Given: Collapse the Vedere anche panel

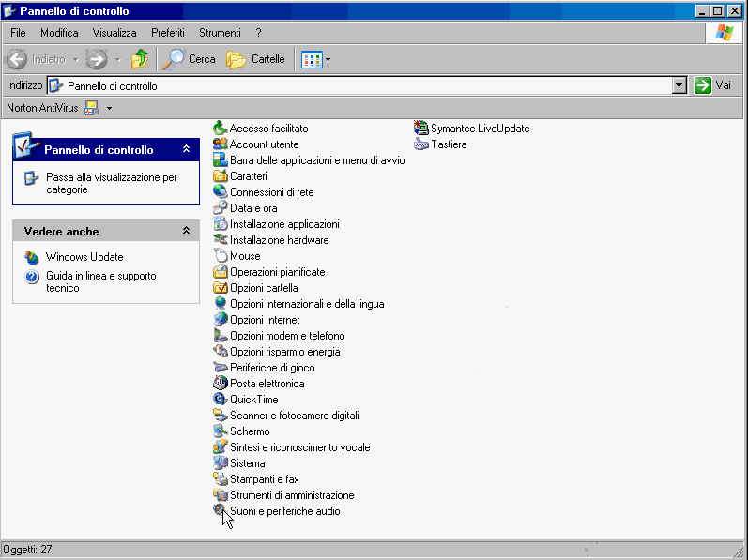Looking at the screenshot, I should [187, 231].
